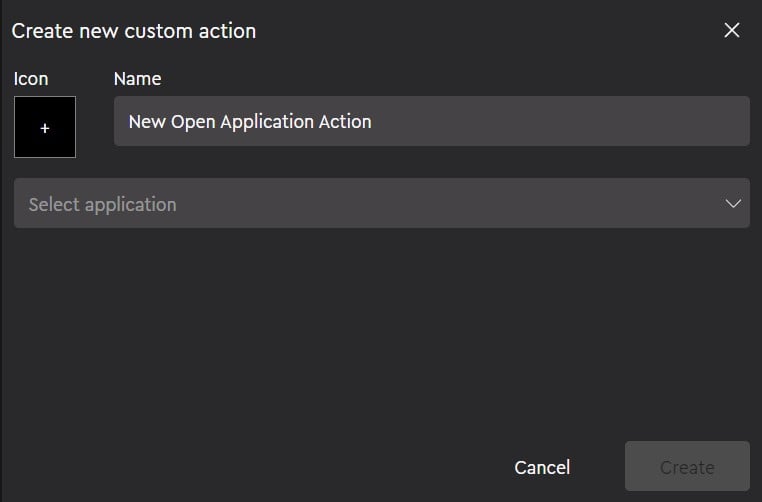Click the 'Create new custom action' title
This screenshot has width=762, height=502.
click(x=134, y=31)
